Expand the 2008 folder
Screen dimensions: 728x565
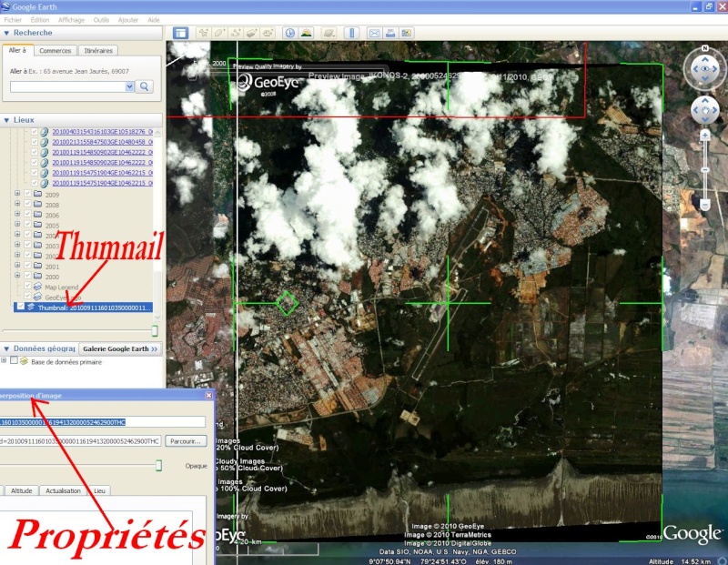tap(17, 204)
